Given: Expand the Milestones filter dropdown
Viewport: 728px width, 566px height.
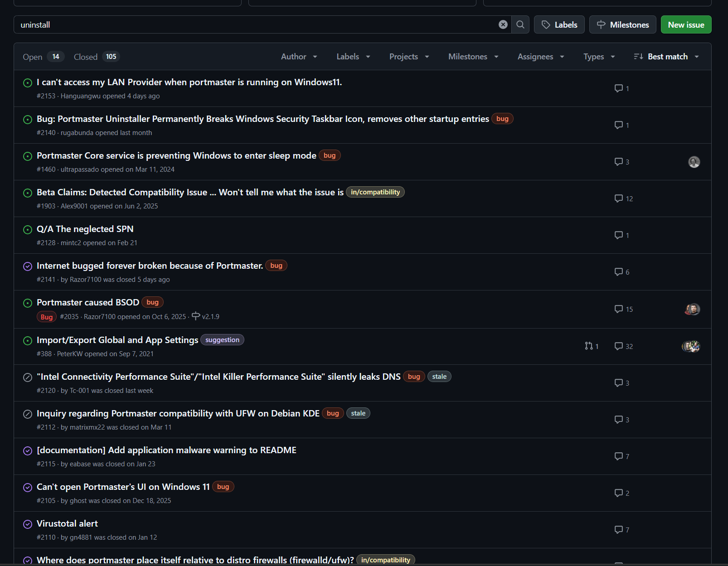Looking at the screenshot, I should point(474,57).
